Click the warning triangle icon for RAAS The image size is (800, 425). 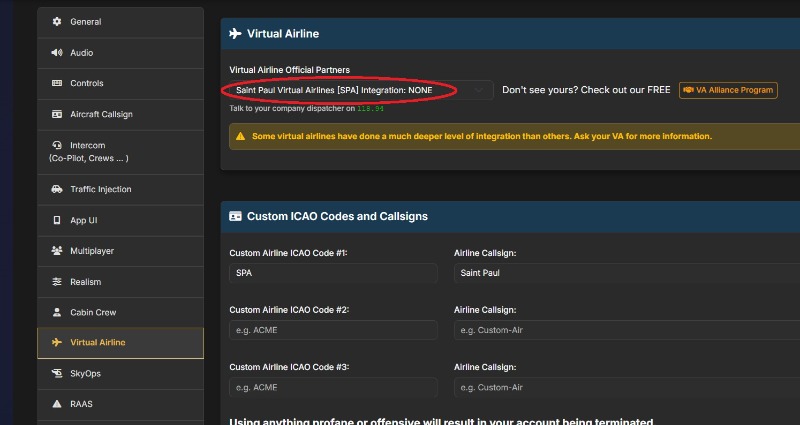[57, 405]
